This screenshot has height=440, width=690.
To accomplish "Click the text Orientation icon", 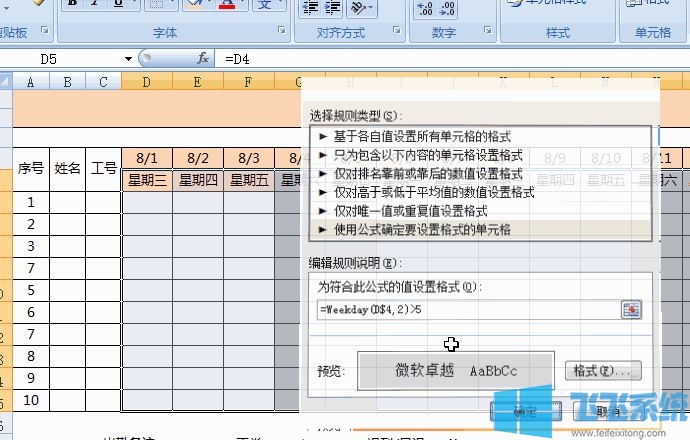I will coord(358,7).
